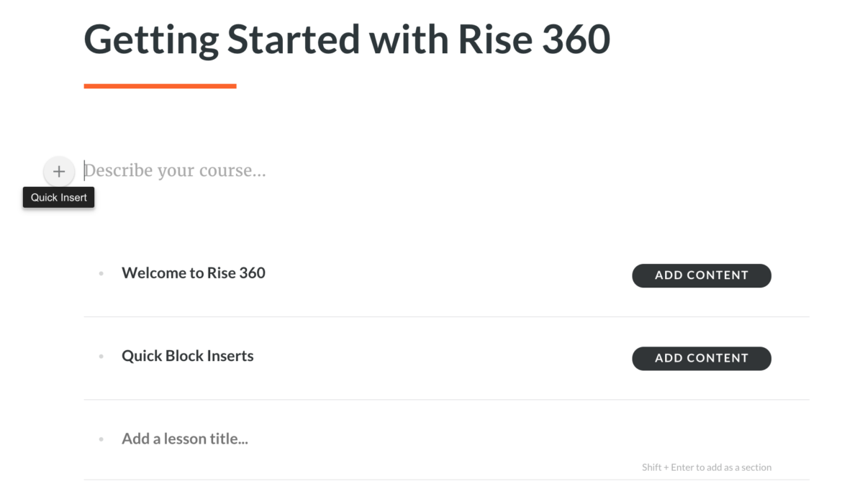Screen dimensions: 842x504
Task: Click the bullet beside Quick Block Inserts
Action: pos(101,357)
